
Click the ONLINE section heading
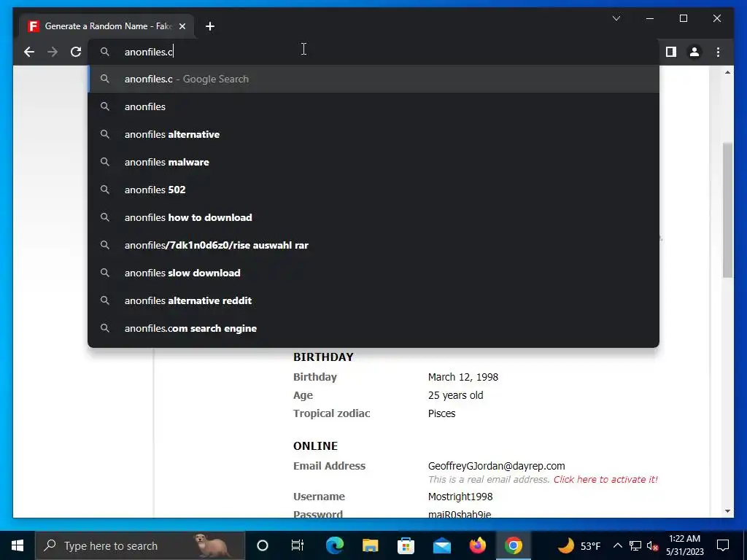(x=315, y=446)
